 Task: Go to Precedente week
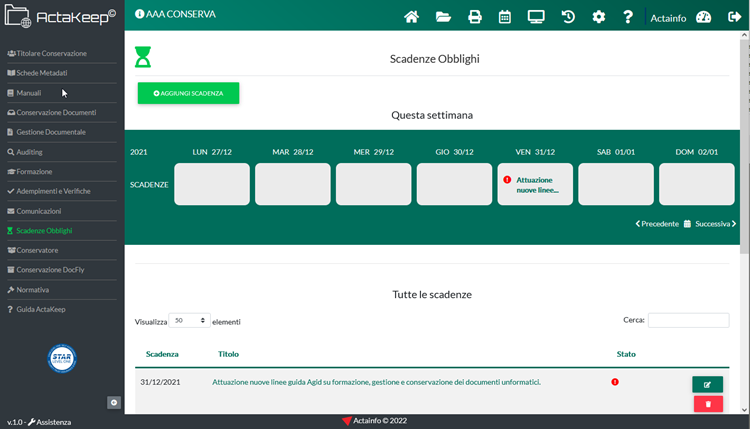[x=657, y=224]
